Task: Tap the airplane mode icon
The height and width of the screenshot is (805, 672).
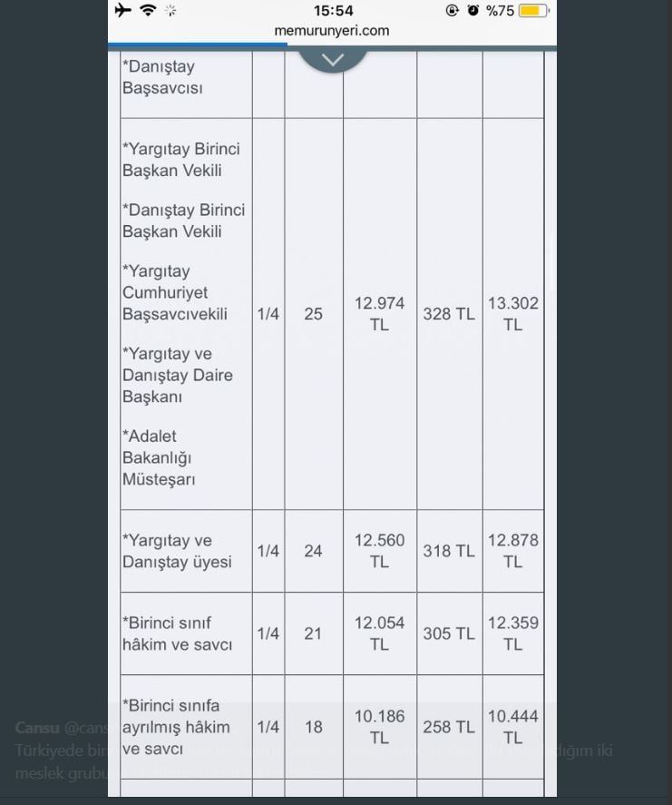Action: [x=123, y=10]
